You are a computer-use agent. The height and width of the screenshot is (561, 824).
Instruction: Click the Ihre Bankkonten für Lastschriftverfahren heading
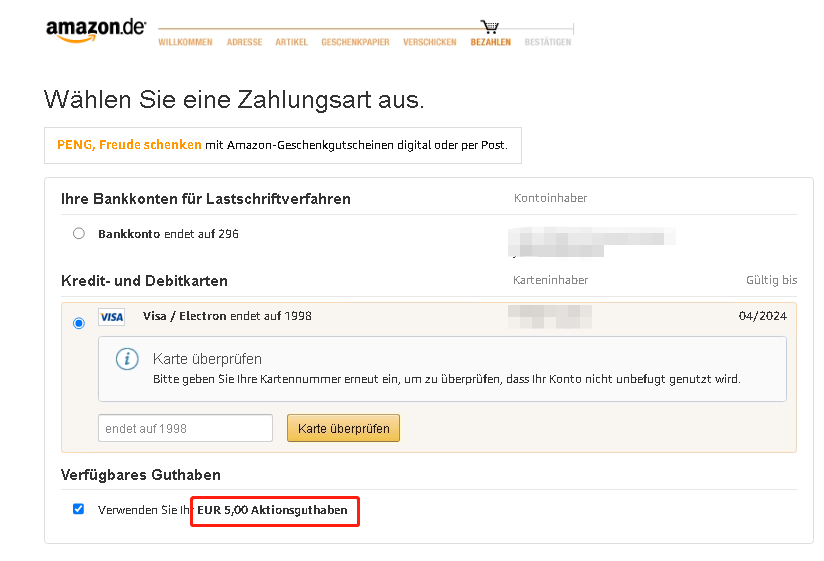click(x=206, y=199)
